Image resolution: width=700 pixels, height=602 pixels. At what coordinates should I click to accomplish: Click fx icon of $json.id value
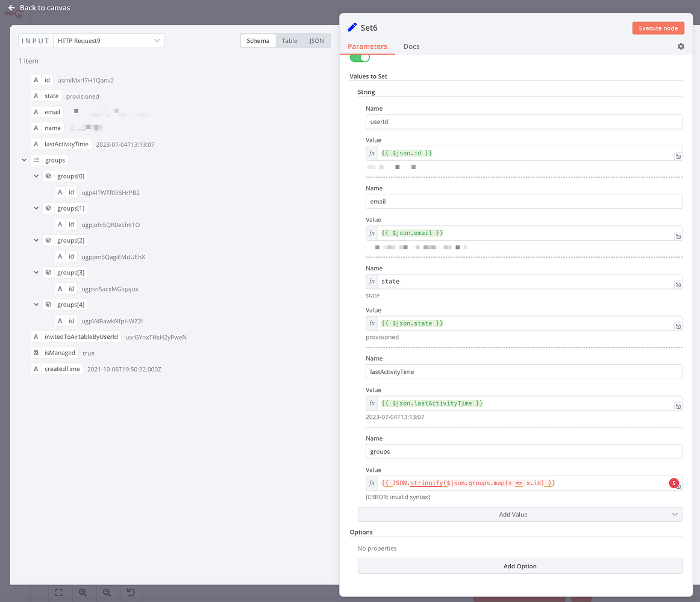(x=372, y=153)
